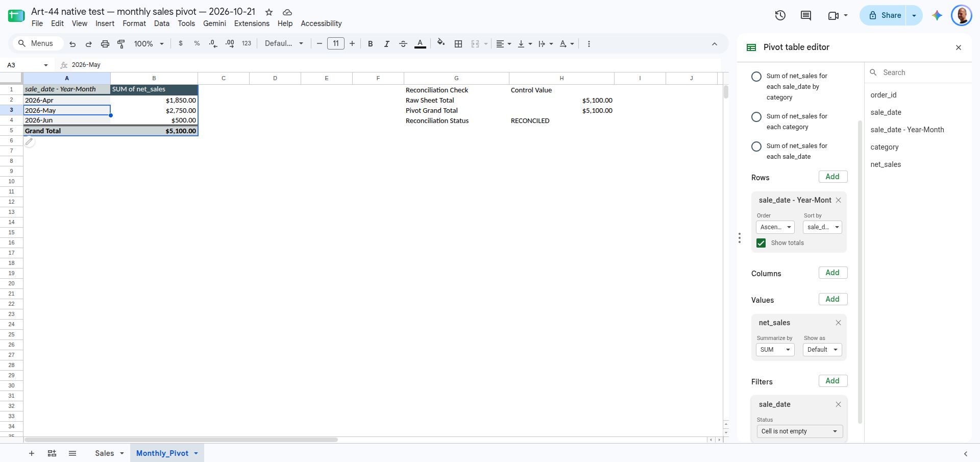Click the Gemini sparkle icon
980x462 pixels.
(x=937, y=15)
